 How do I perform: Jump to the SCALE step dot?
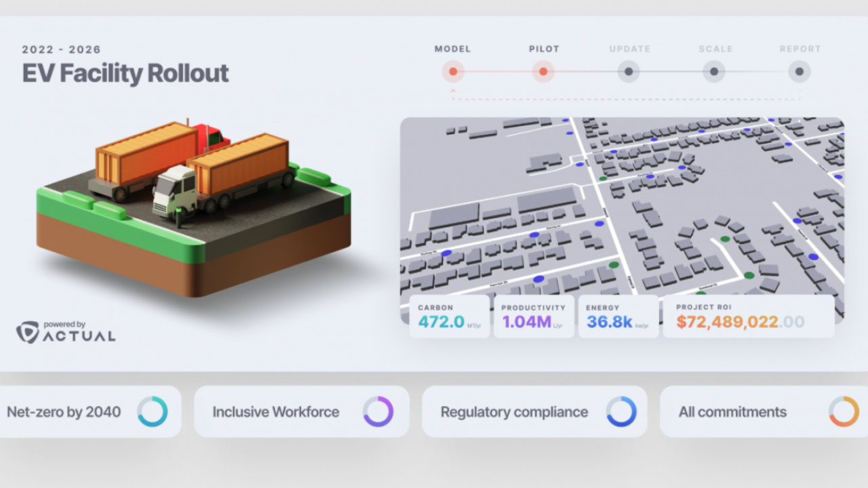coord(714,71)
